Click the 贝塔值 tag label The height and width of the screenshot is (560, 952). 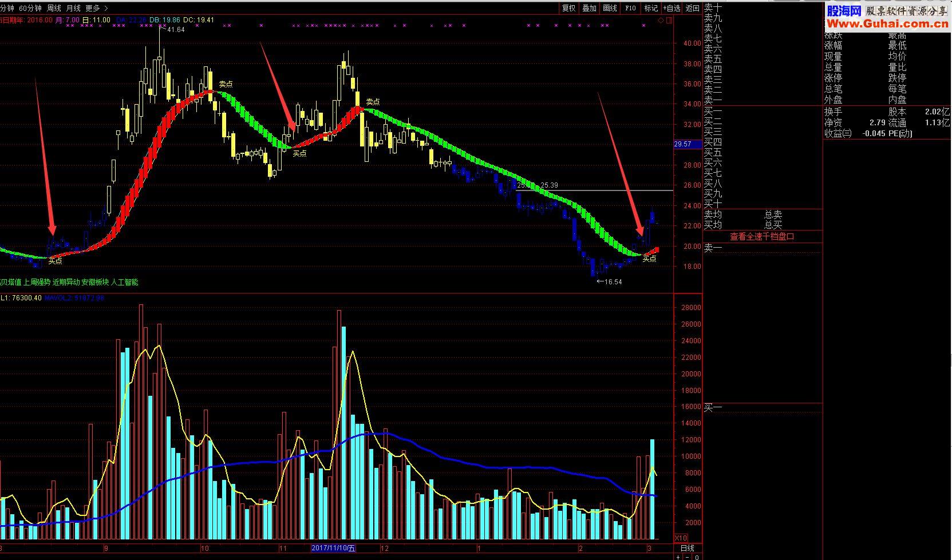click(11, 282)
